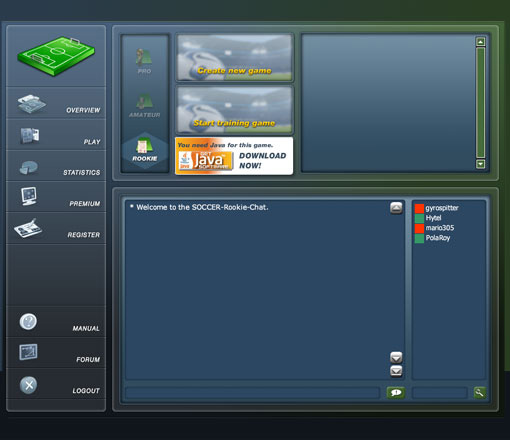
Task: Click the Register ID card icon
Action: [x=28, y=228]
